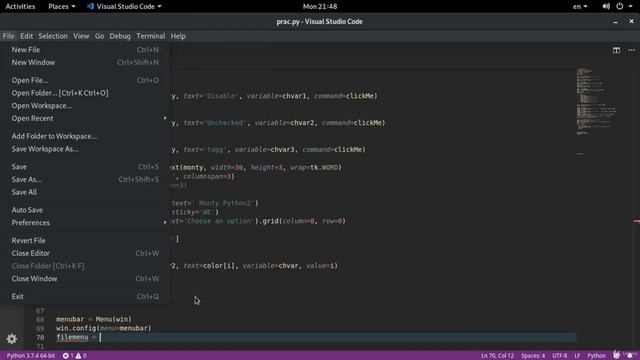The width and height of the screenshot is (640, 360).
Task: Open the Places dropdown in top bar
Action: pos(62,7)
